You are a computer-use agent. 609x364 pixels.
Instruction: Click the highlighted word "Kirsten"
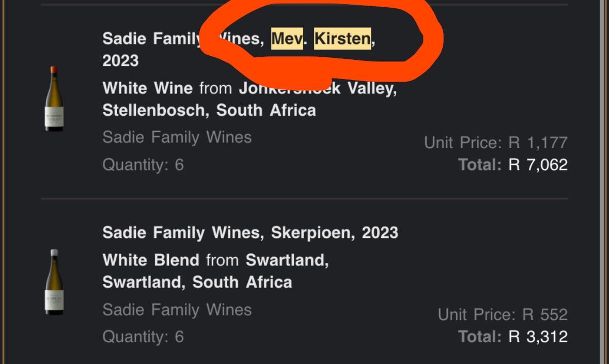click(342, 38)
